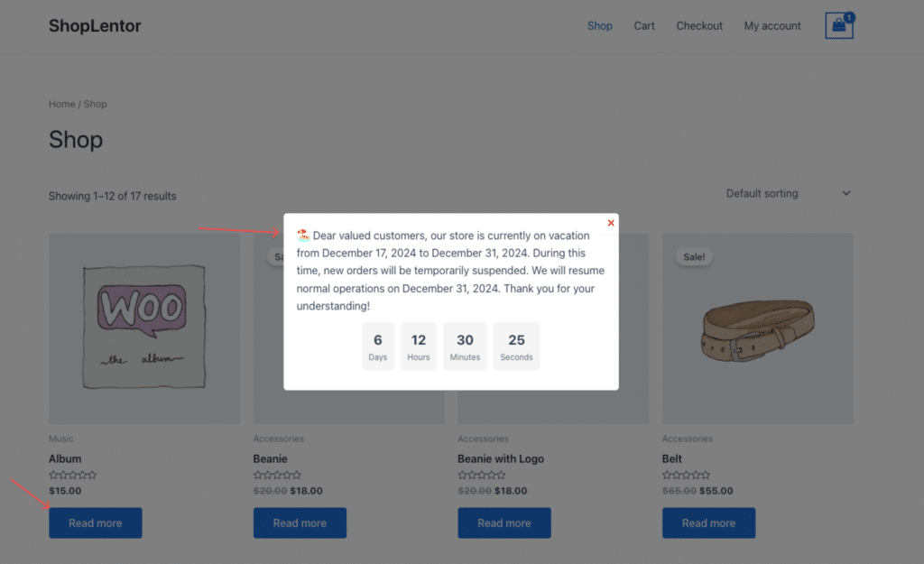Click the star rating under Belt
924x564 pixels.
click(686, 476)
